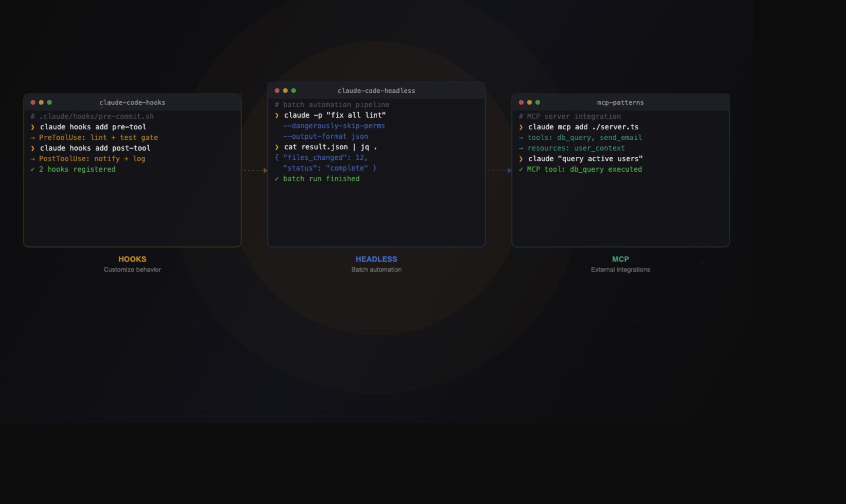Select the claude-code-hooks title bar text
The image size is (846, 504).
132,102
